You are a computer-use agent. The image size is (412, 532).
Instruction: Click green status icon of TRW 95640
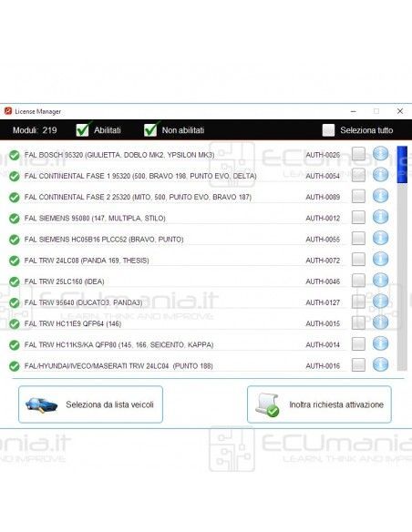tap(15, 303)
